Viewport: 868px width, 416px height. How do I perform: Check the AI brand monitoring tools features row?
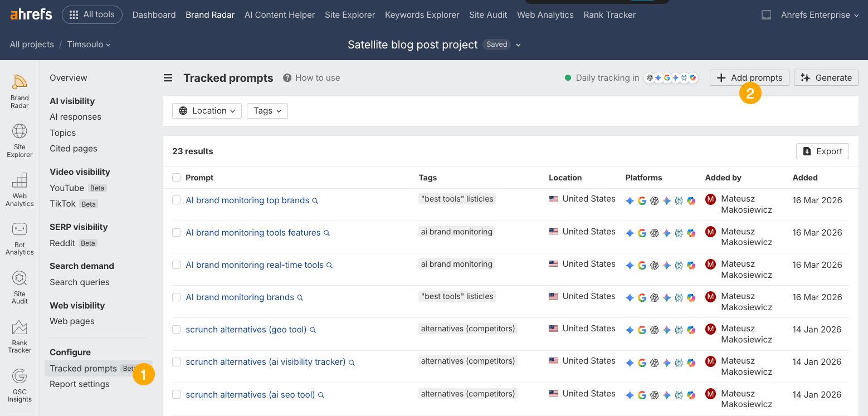[176, 232]
